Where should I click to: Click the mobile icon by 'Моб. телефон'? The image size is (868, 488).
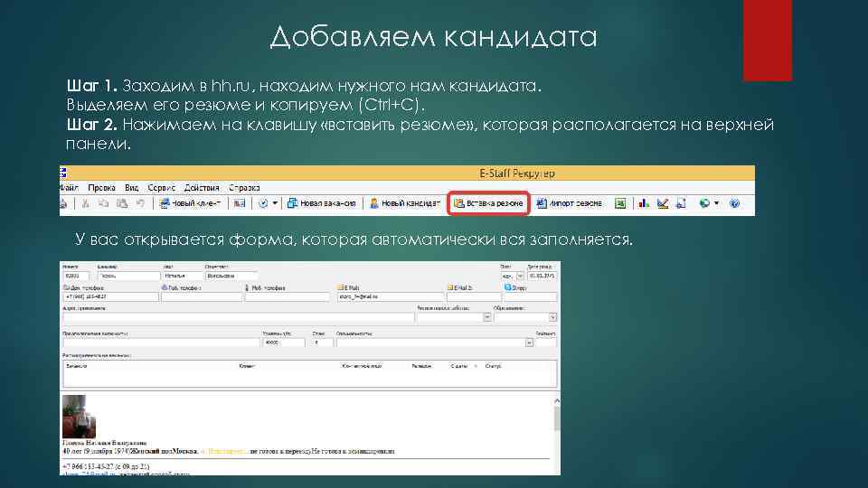(x=247, y=287)
